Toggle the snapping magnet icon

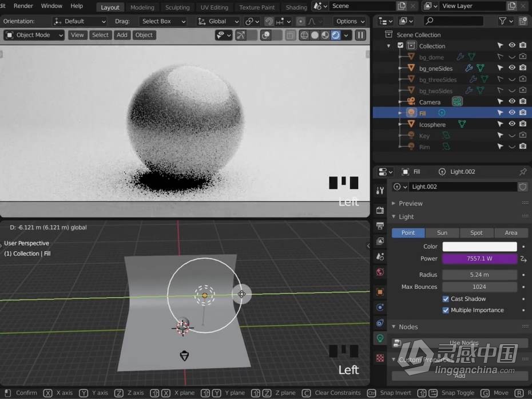(269, 21)
